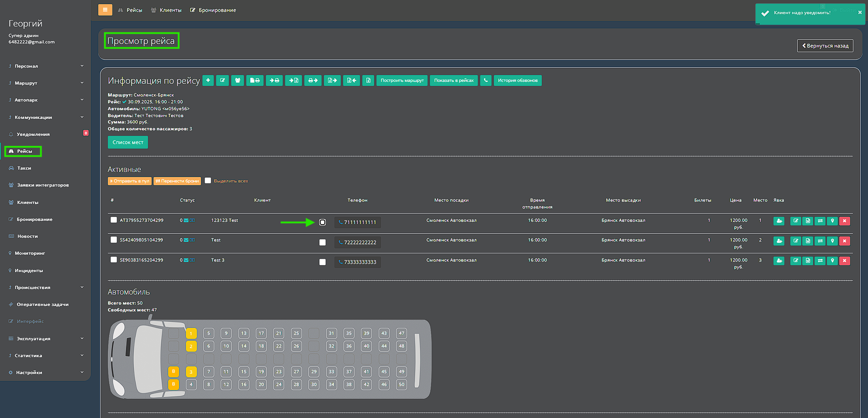868x418 pixels.
Task: Open Word document icon in Test 3 row
Action: point(808,261)
